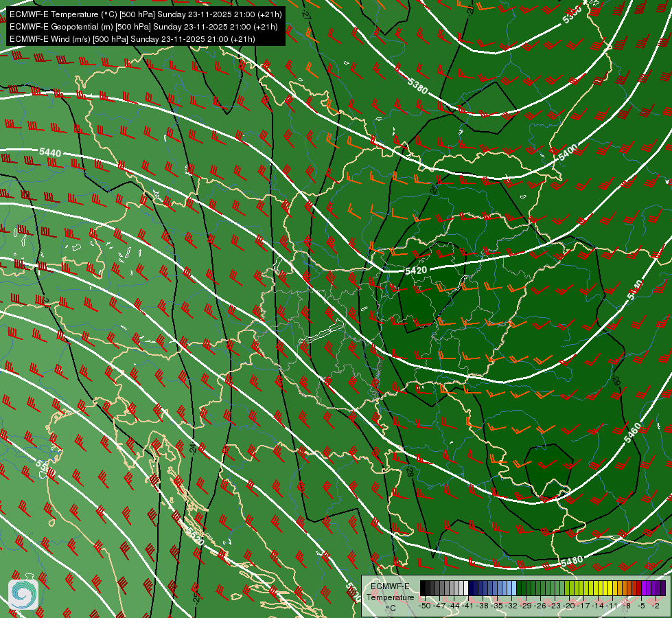This screenshot has height=618, width=672.
Task: Click the -20 legend value
Action: [x=568, y=606]
